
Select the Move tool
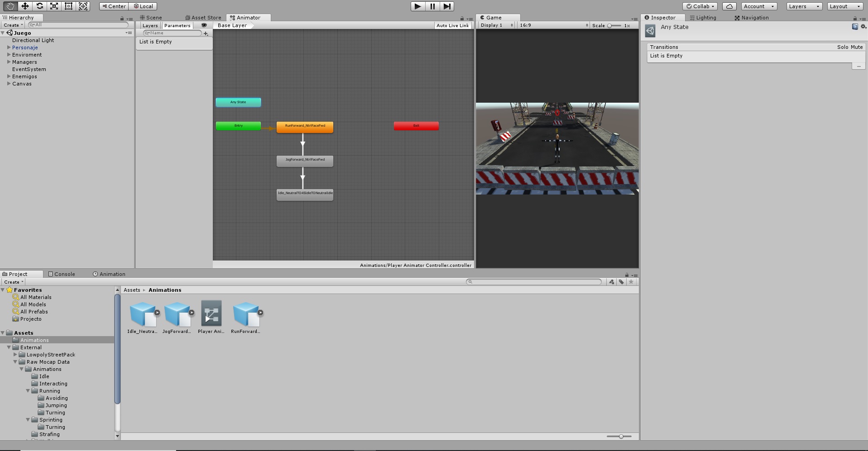[25, 6]
